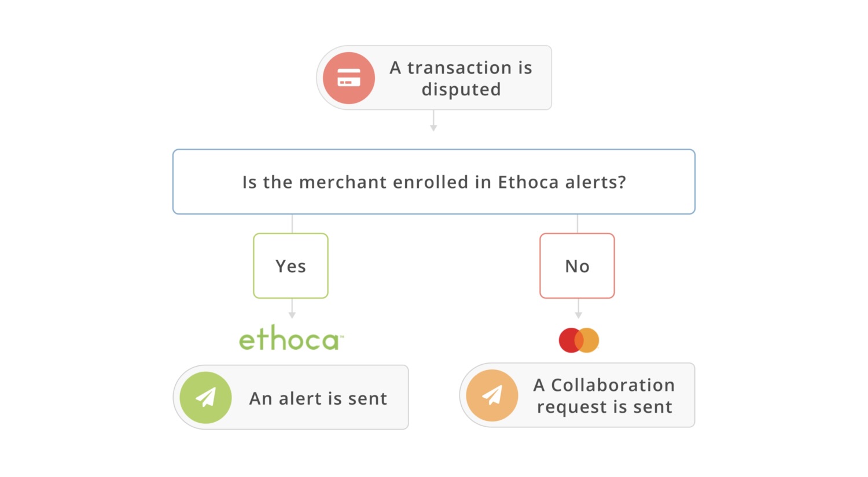Click the green paper plane icon
868x477 pixels.
click(x=205, y=398)
